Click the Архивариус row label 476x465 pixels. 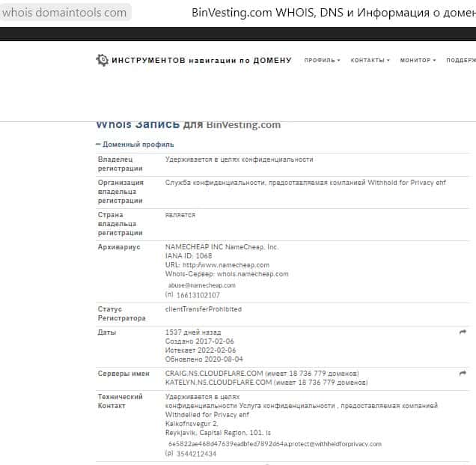[119, 246]
